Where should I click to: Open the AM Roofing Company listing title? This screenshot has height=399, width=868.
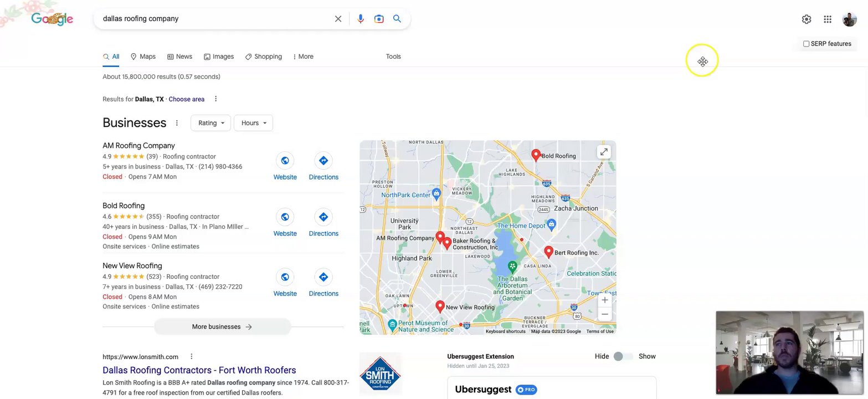click(138, 146)
